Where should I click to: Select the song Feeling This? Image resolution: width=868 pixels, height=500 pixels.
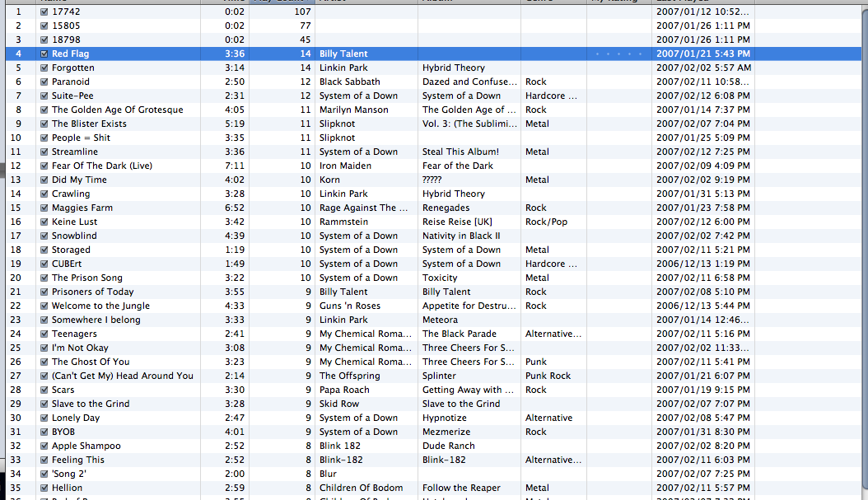[77, 460]
